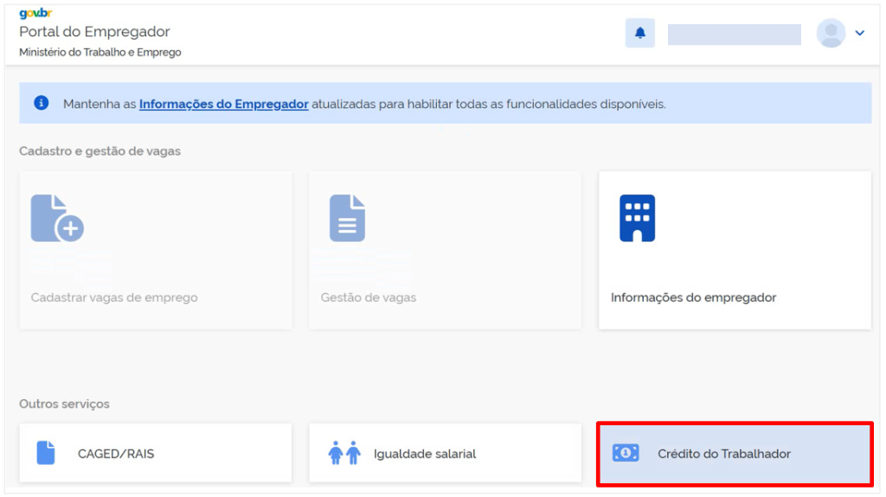The image size is (886, 497).
Task: Open the Igualdade salarial service
Action: tap(445, 453)
